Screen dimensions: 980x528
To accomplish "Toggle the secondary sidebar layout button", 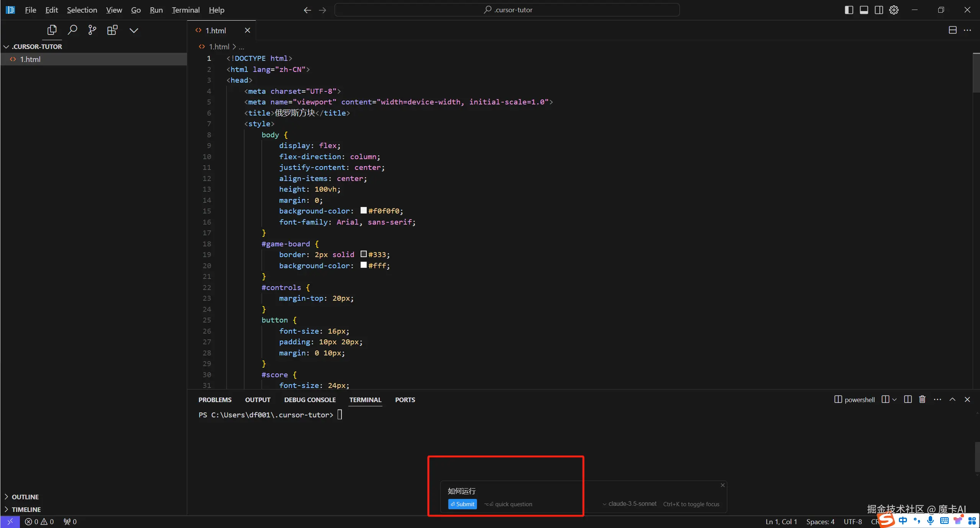I will [879, 10].
